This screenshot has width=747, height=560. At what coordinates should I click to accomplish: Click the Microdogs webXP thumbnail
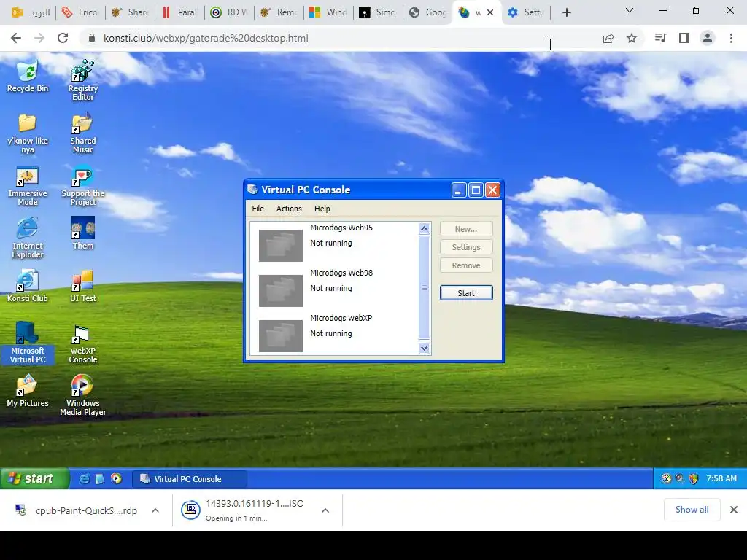[x=281, y=336]
